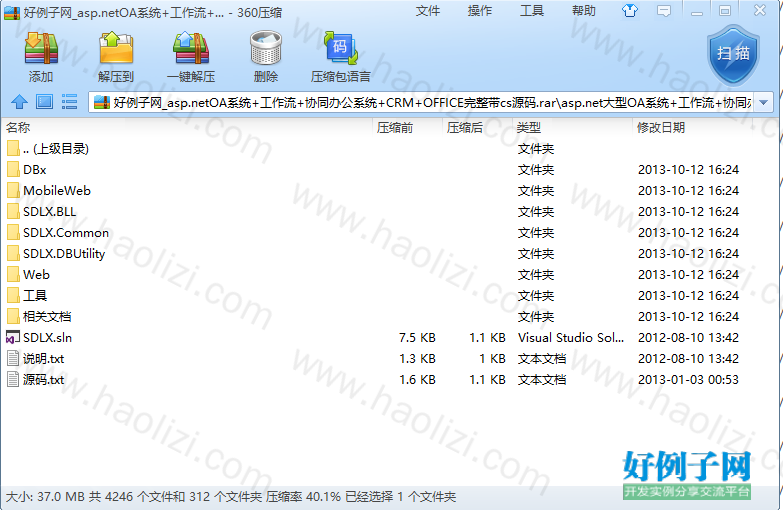Open the feedback message icon in title bar
This screenshot has height=510, width=783.
coord(664,10)
